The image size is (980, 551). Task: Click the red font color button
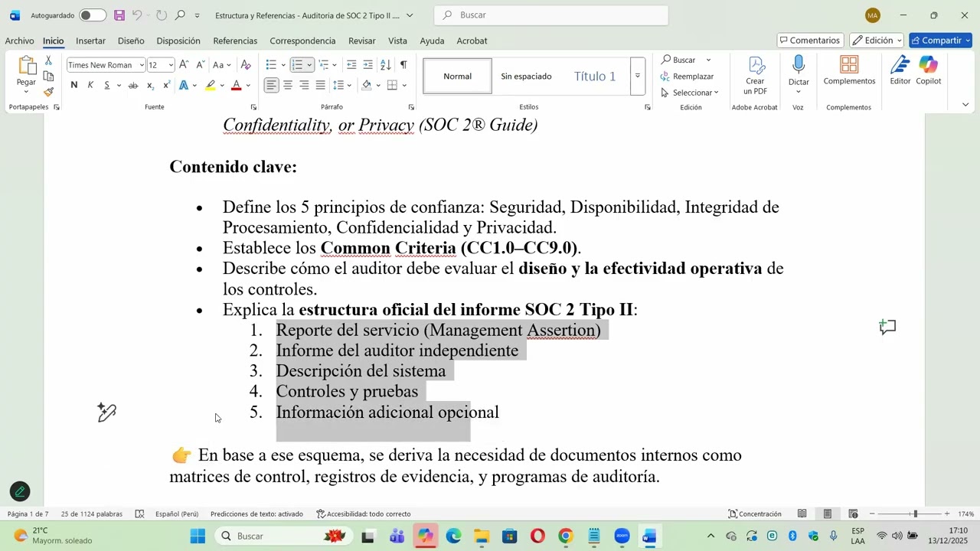[x=237, y=85]
